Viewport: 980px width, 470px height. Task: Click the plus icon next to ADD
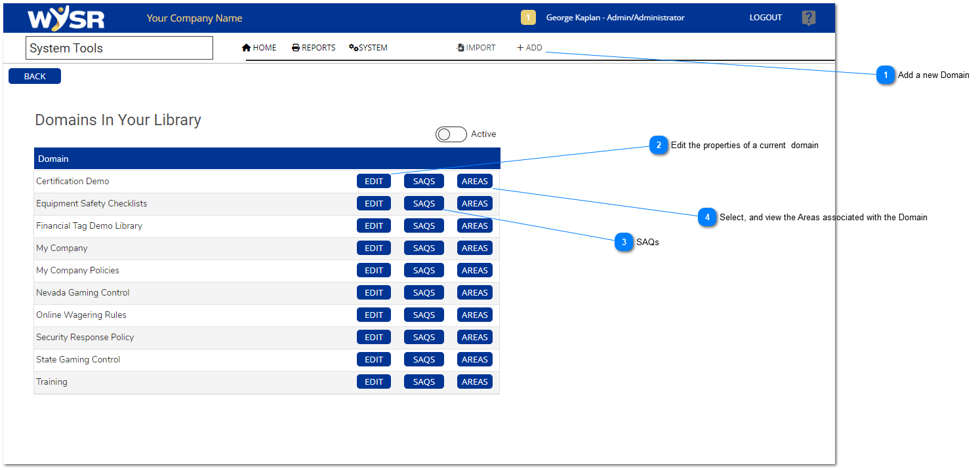click(519, 47)
